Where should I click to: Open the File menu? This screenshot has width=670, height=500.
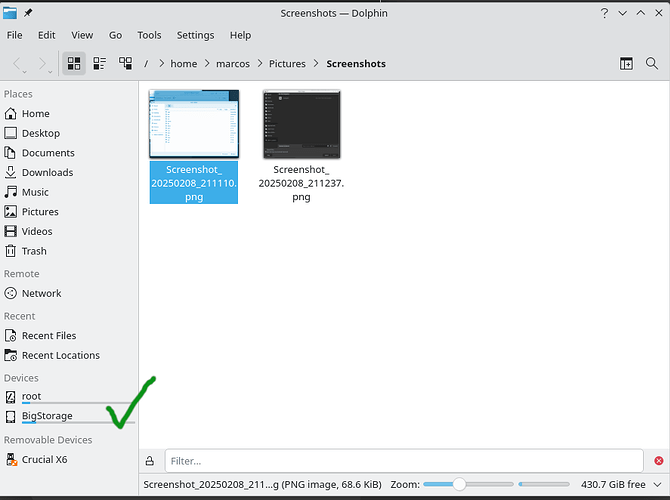pyautogui.click(x=15, y=35)
